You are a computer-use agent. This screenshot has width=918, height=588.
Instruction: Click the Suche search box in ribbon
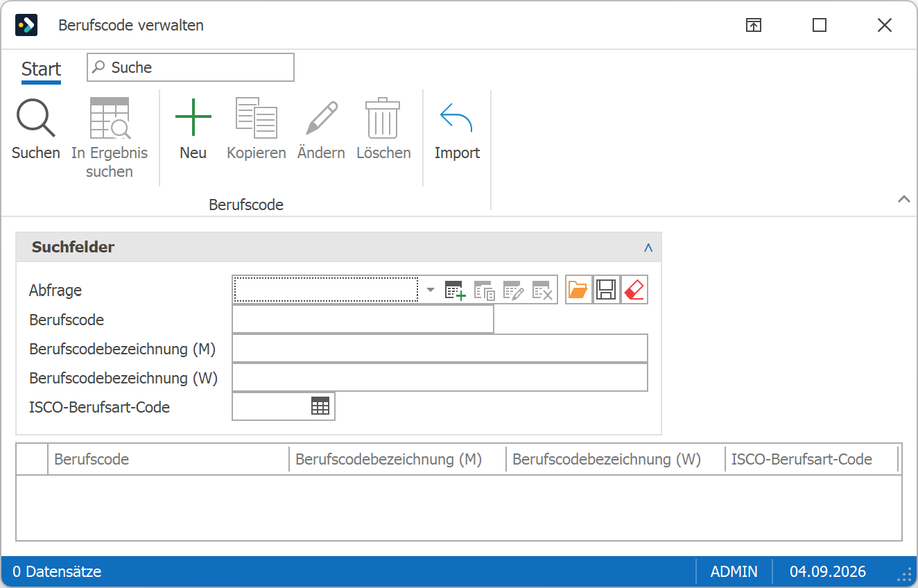[x=191, y=67]
